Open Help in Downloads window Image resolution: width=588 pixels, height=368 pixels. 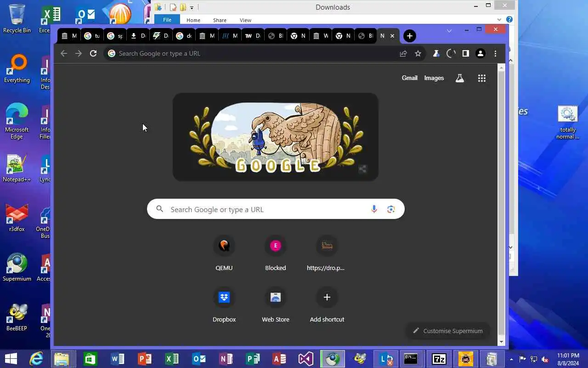coord(509,19)
